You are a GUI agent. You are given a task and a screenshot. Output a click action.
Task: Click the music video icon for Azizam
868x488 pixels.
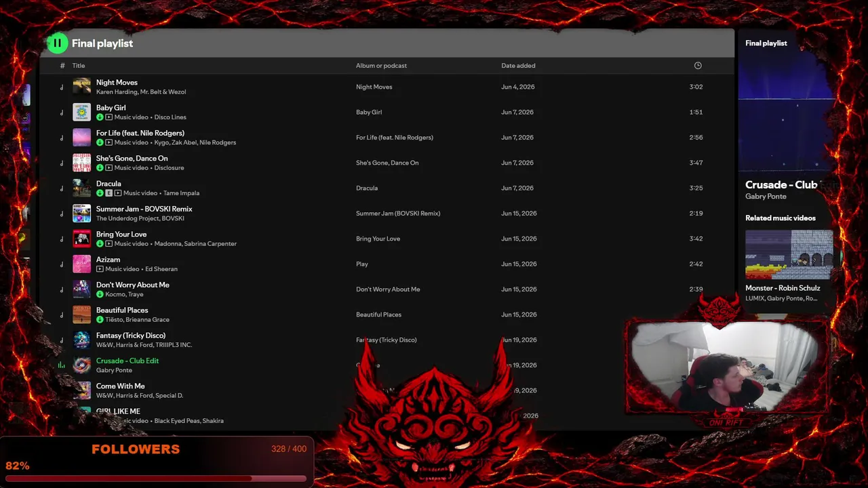click(x=100, y=269)
